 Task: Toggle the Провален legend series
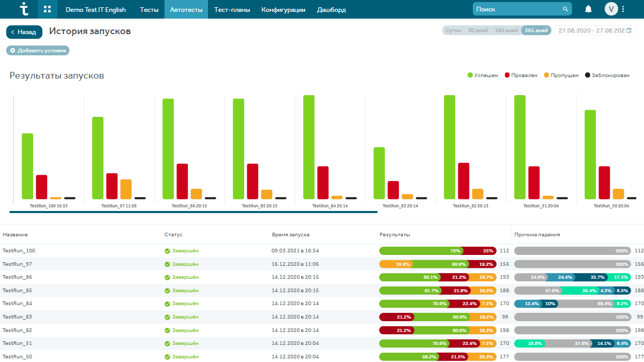point(520,76)
